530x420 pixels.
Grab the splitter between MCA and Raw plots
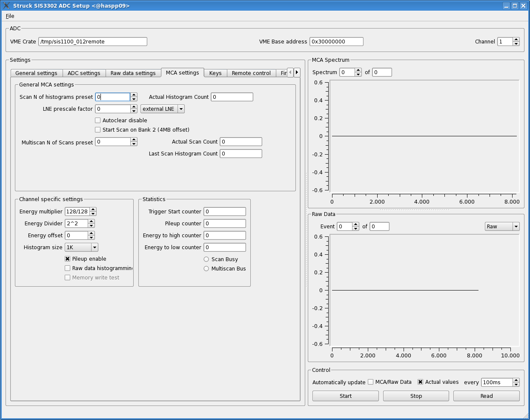click(415, 210)
